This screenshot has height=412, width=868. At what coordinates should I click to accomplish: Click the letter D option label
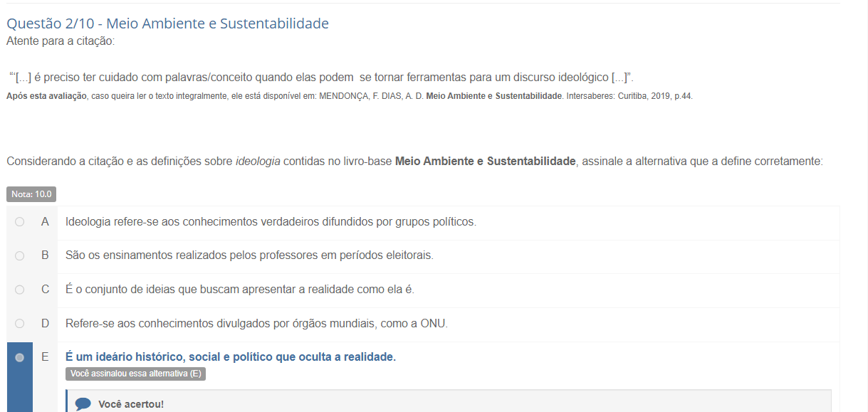point(45,324)
